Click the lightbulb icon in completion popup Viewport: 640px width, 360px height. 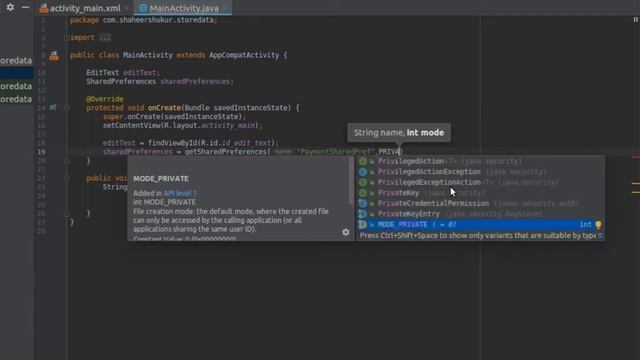pos(598,224)
